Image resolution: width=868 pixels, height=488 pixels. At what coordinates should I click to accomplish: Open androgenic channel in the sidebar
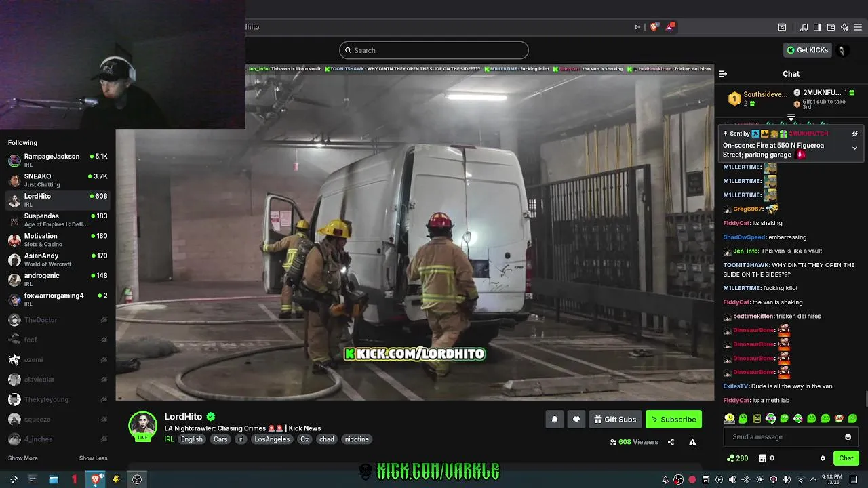pos(58,279)
